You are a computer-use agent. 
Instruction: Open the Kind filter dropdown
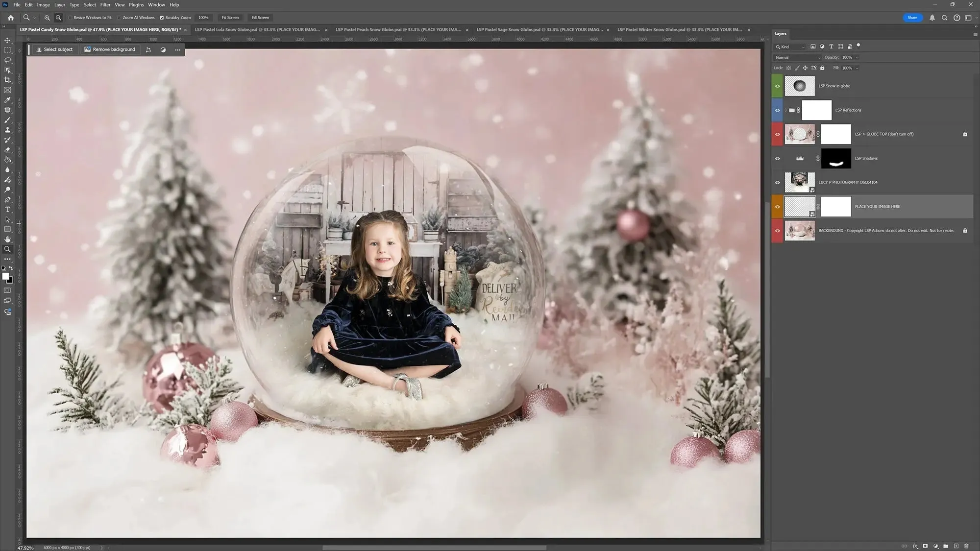click(x=790, y=47)
